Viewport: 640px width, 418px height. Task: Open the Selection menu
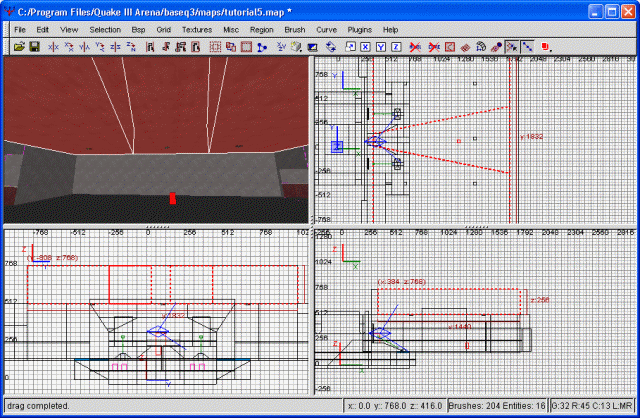[x=105, y=30]
